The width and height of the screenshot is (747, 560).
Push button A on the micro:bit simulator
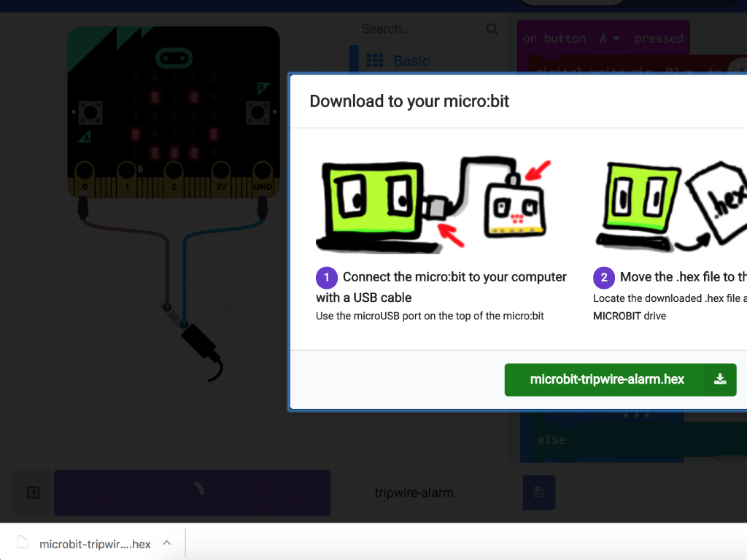point(90,113)
